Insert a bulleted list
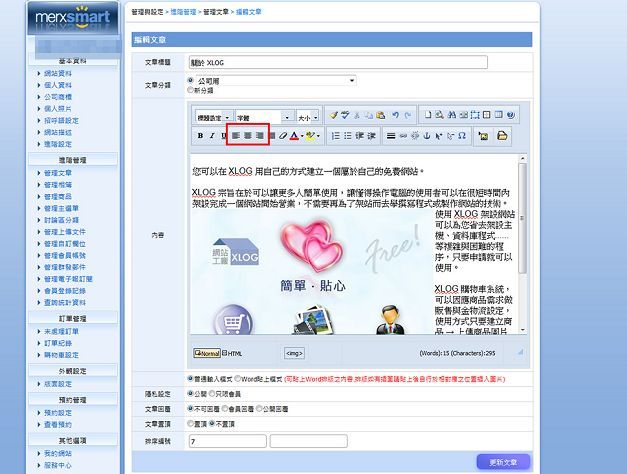This screenshot has height=474, width=627. pyautogui.click(x=348, y=136)
